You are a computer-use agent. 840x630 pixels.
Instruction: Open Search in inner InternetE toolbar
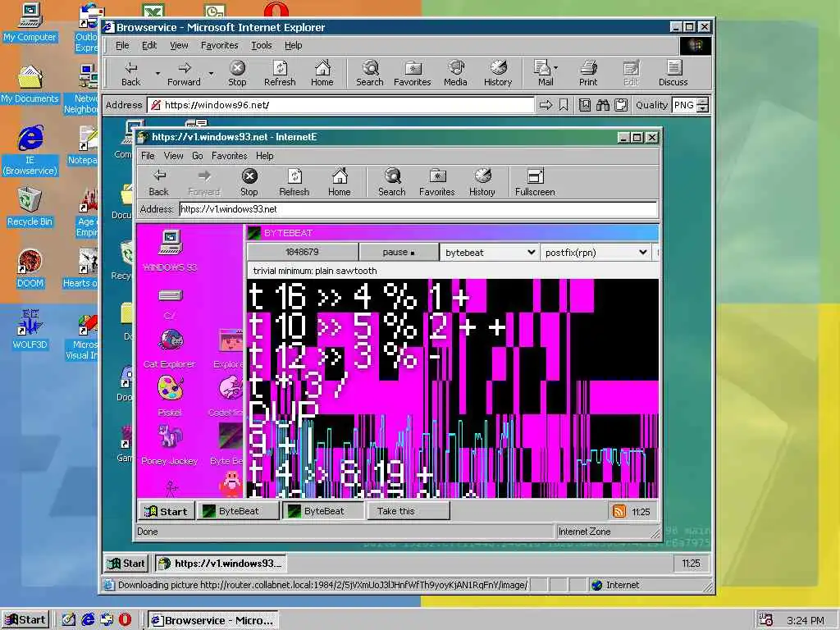(x=391, y=183)
